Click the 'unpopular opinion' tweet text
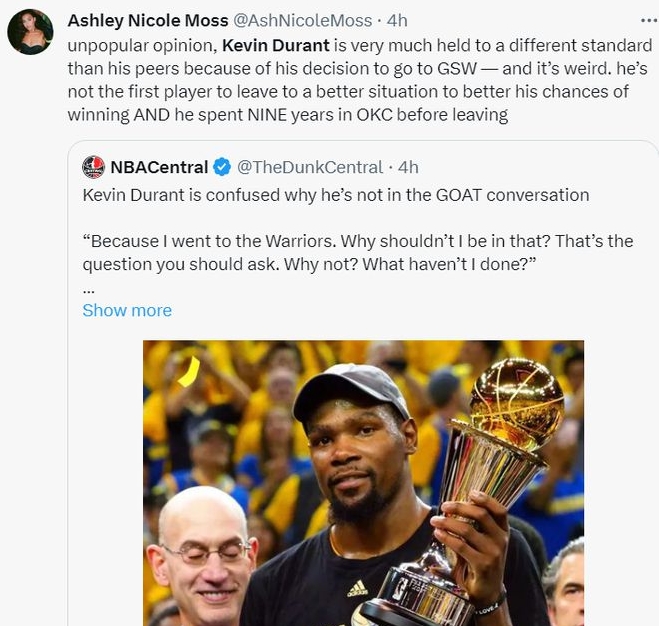 141,45
